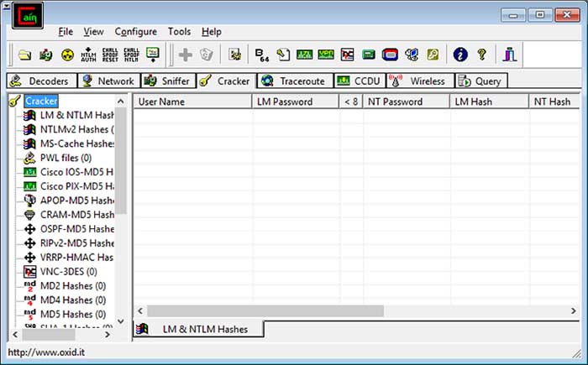Select MS-Cache Hashes in the tree

[77, 143]
